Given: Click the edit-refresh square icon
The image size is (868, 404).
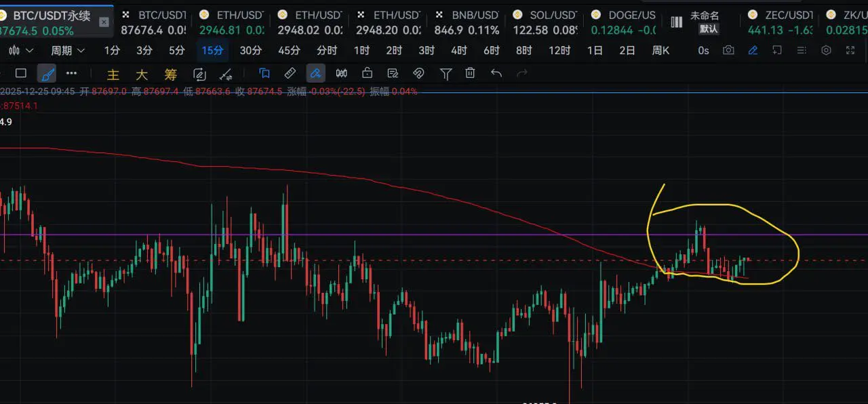Looking at the screenshot, I should point(199,74).
